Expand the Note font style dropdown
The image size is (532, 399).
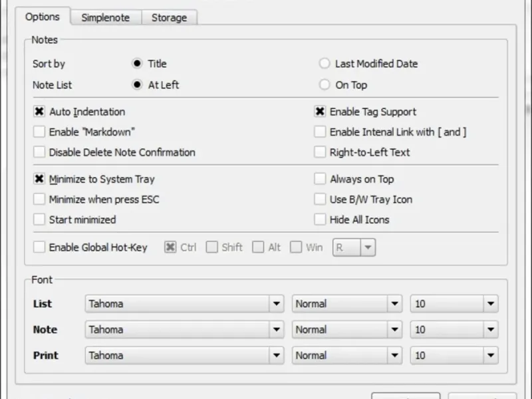click(395, 330)
